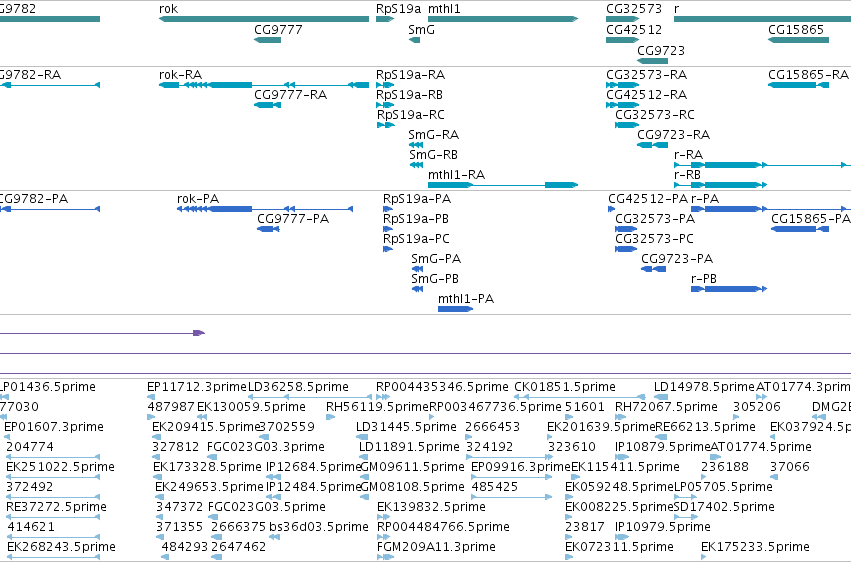Image resolution: width=851 pixels, height=562 pixels.
Task: Open the IP10979.5prime EST label
Action: [663, 528]
